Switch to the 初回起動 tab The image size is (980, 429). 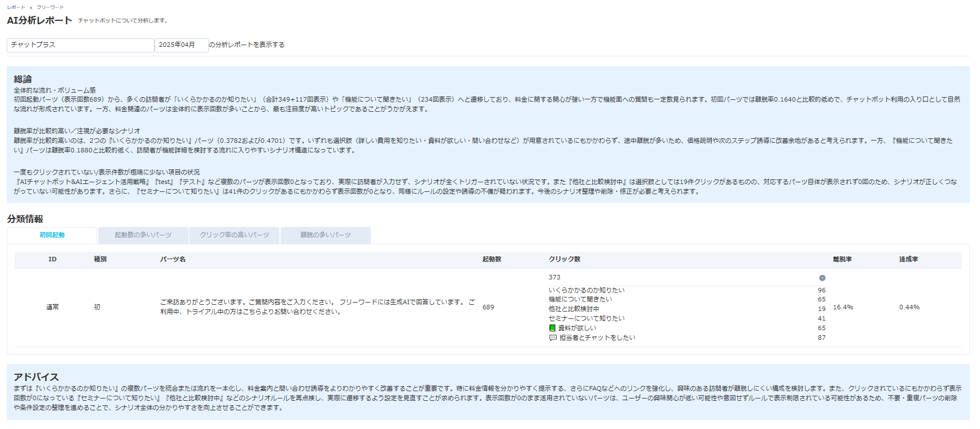pos(52,235)
